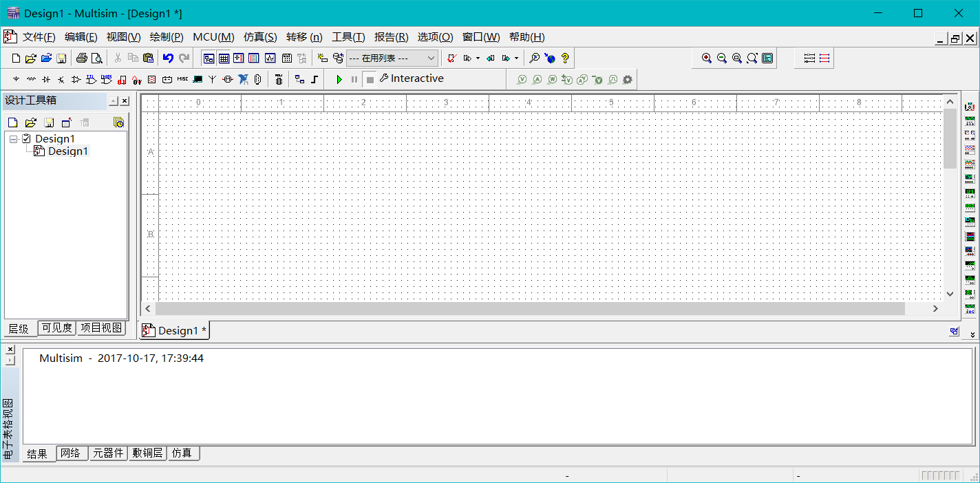The height and width of the screenshot is (483, 980).
Task: Stop the simulation
Action: click(x=370, y=79)
